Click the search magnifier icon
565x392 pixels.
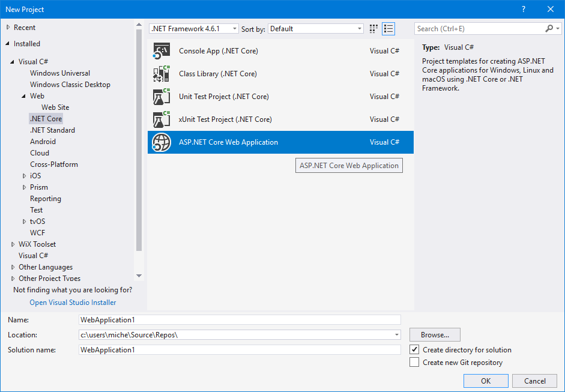pos(549,29)
